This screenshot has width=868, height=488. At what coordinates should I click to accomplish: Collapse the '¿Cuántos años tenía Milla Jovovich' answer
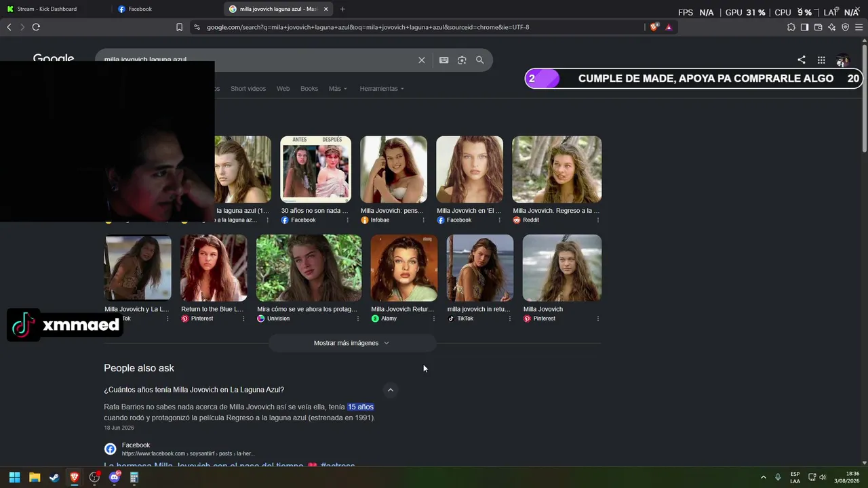(390, 390)
